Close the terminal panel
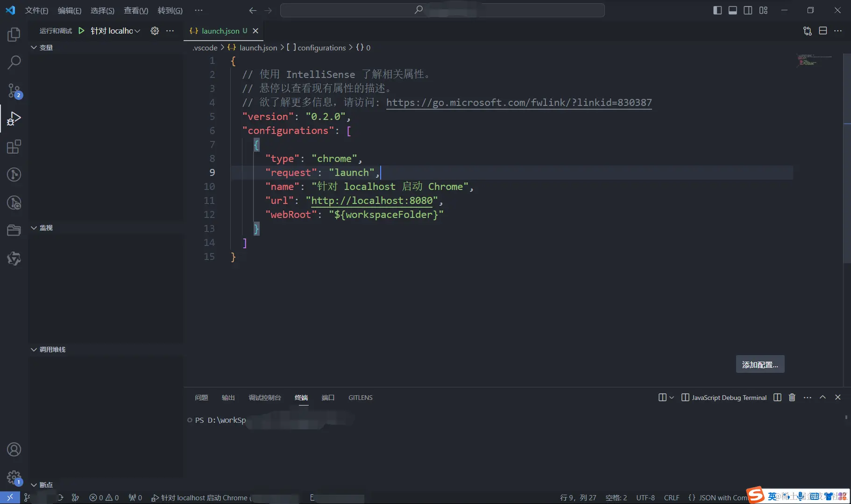The width and height of the screenshot is (851, 504). [838, 398]
